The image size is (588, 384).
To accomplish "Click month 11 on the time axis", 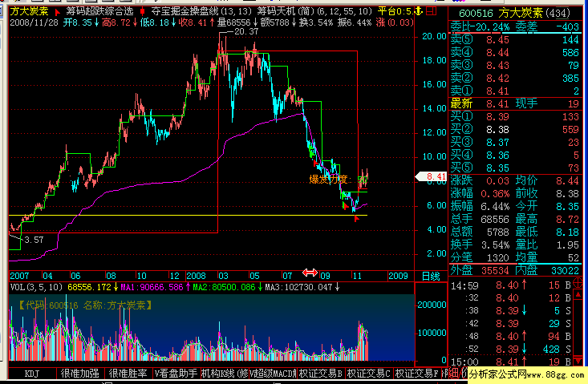I will (357, 276).
